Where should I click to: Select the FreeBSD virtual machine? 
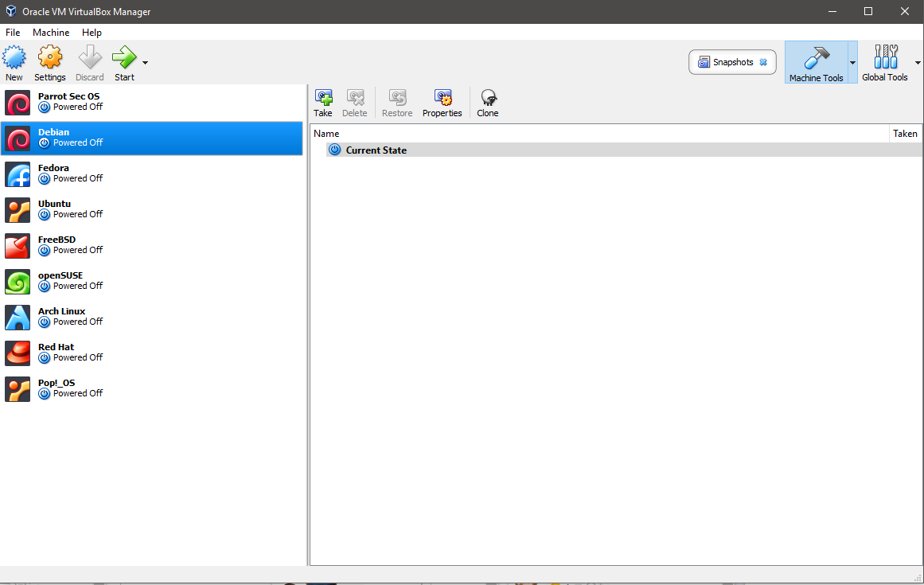tap(152, 246)
